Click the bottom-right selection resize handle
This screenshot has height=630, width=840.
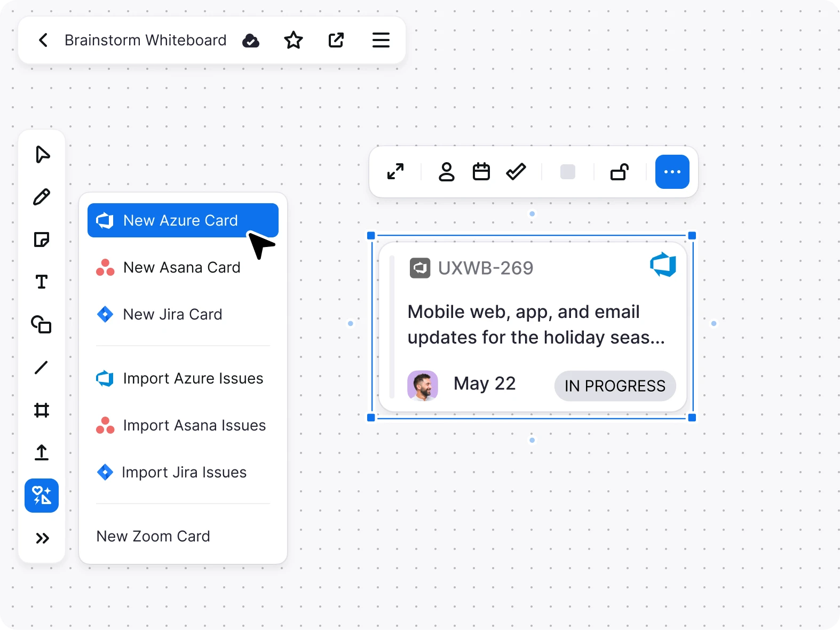(x=692, y=418)
